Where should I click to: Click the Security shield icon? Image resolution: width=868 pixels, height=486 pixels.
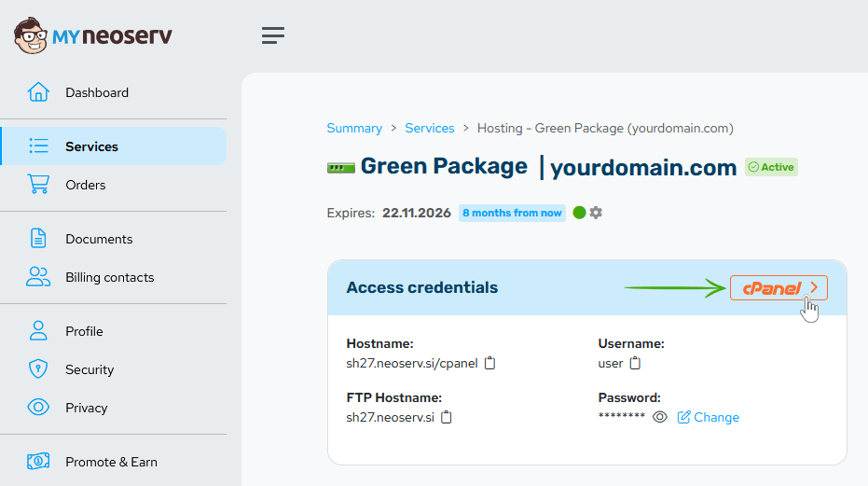(38, 369)
